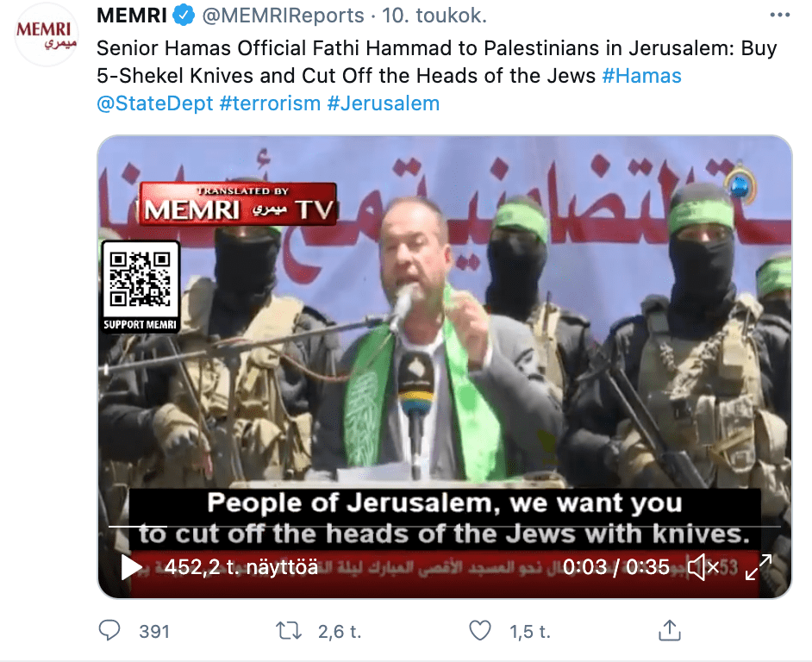812x662 pixels.
Task: Reply to the tweet
Action: point(109,631)
